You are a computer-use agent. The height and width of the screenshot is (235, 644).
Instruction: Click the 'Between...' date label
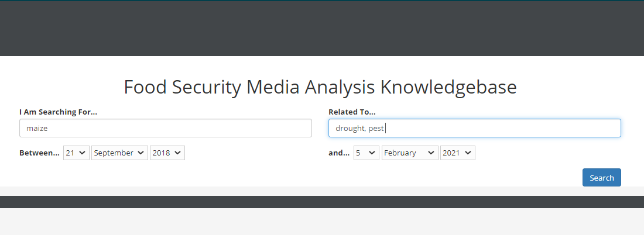(39, 153)
